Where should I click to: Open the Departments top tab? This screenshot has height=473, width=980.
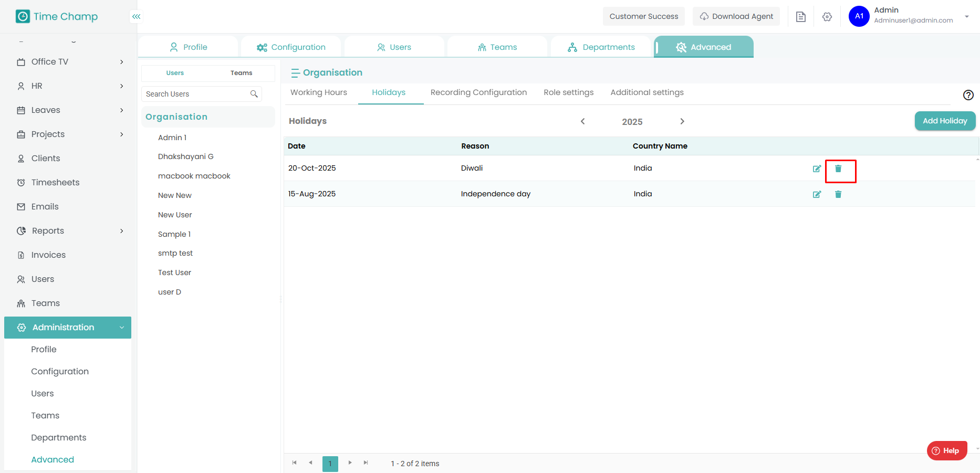point(601,47)
